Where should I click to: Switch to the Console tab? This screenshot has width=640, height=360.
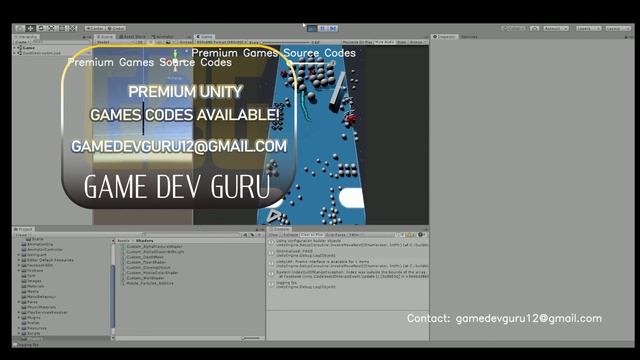279,229
